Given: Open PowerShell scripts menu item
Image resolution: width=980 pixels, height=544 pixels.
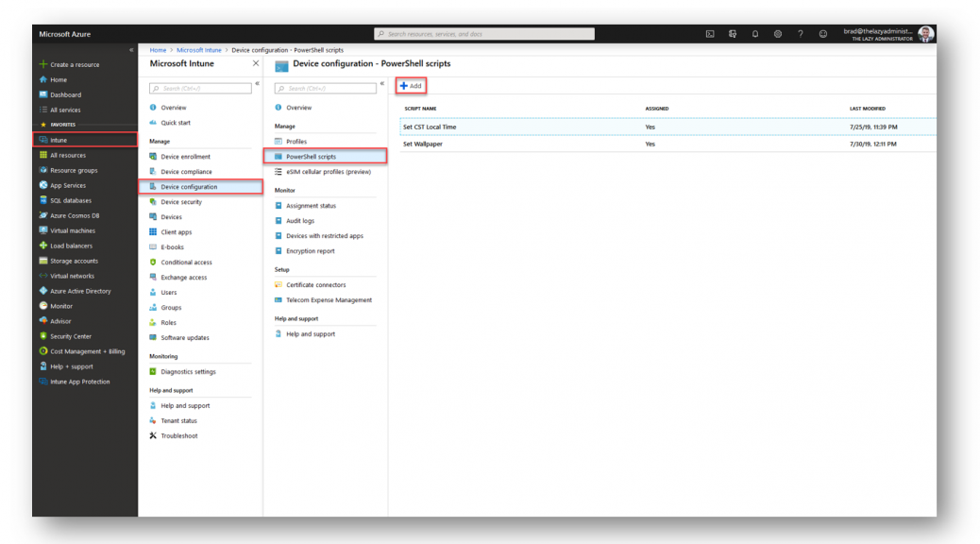Looking at the screenshot, I should click(326, 157).
